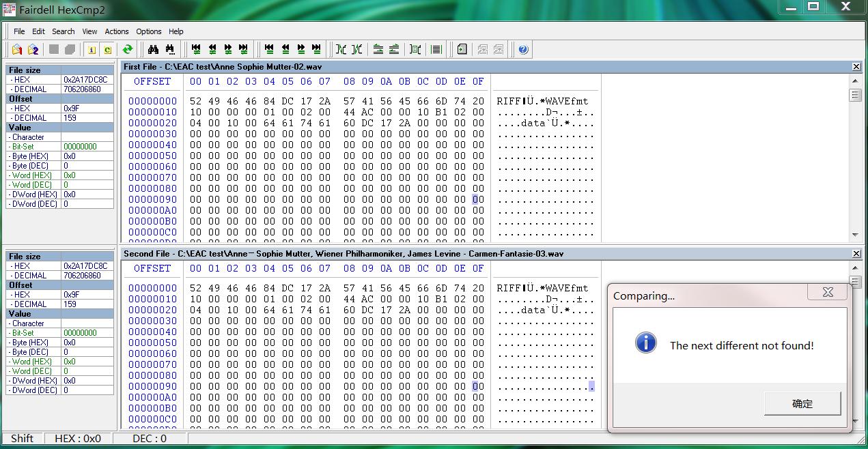The width and height of the screenshot is (868, 449).
Task: Open the File menu
Action: tap(19, 31)
